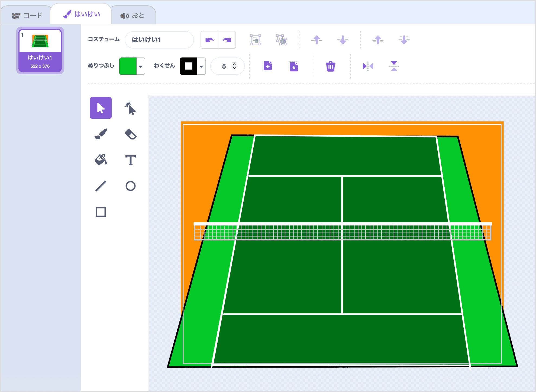Screen dimensions: 536x392
Task: Select the Reshape tool
Action: 130,108
